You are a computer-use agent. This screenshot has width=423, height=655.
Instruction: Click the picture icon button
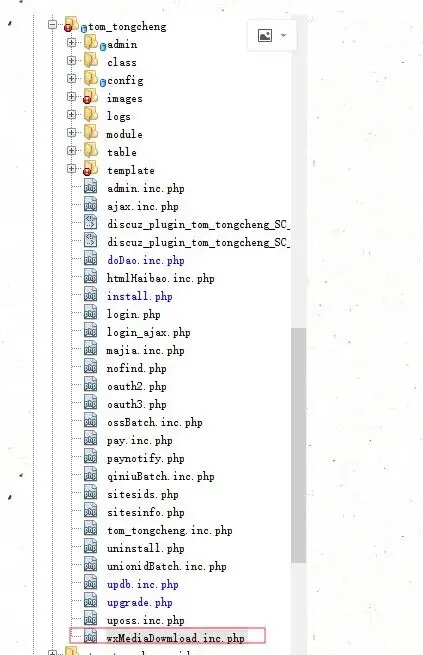point(265,36)
